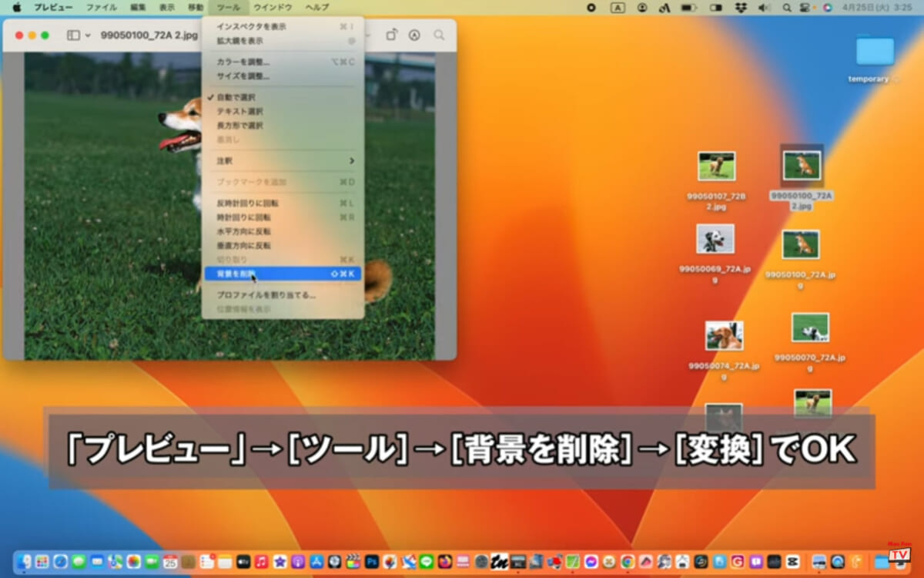Open the 表示 menu
This screenshot has height=578, width=924.
(x=167, y=7)
